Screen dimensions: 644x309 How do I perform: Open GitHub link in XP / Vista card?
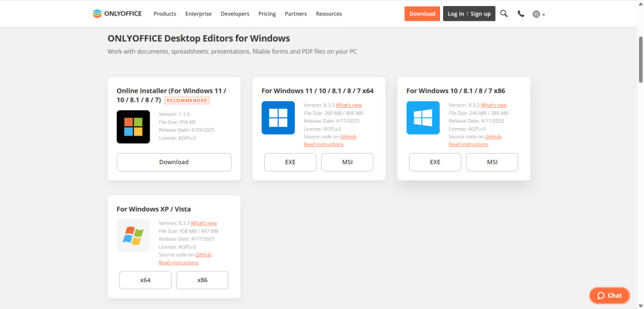(203, 254)
